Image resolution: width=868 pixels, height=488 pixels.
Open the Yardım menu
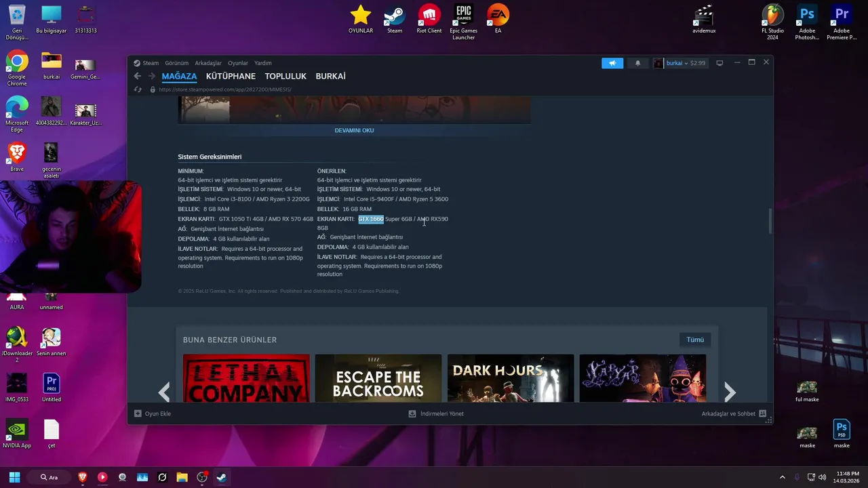pos(263,63)
